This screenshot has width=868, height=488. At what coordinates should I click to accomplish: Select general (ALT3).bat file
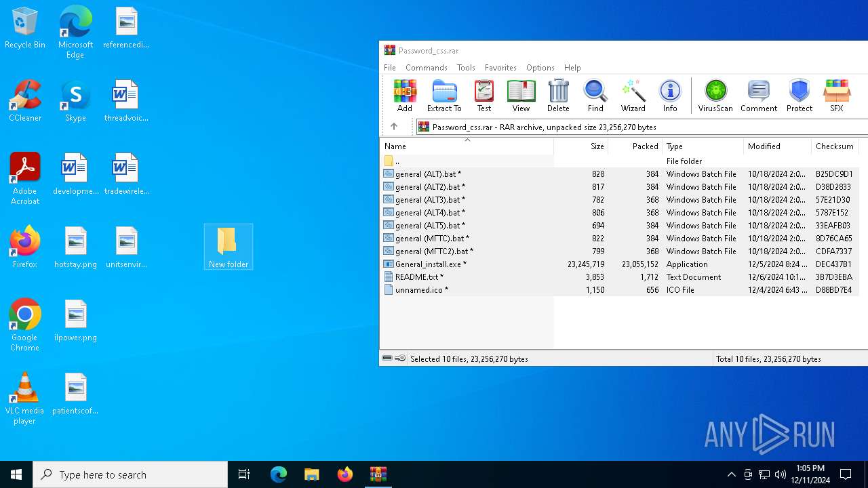(x=619, y=200)
